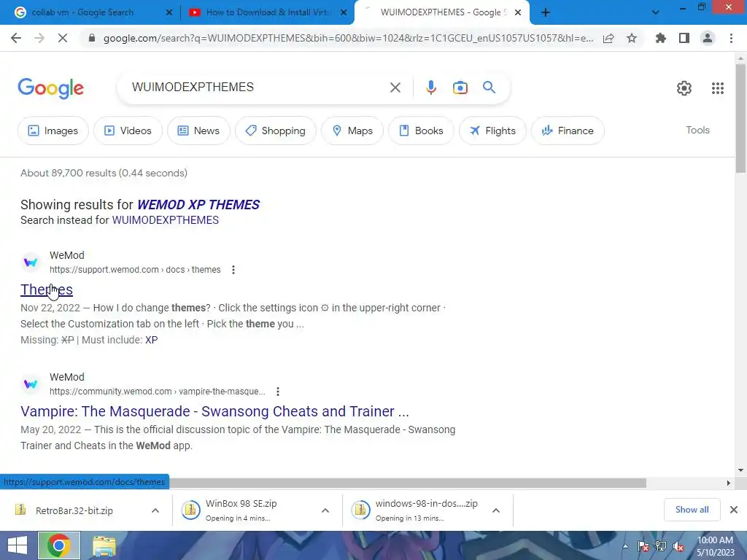Screen dimensions: 747x560
Task: Open Chrome's three-dot menu
Action: click(x=731, y=38)
